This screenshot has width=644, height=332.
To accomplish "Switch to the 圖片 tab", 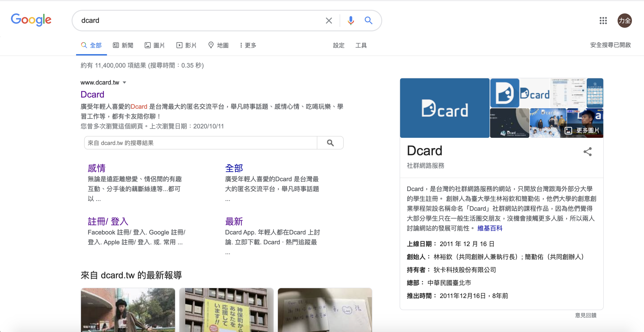I will (x=155, y=45).
